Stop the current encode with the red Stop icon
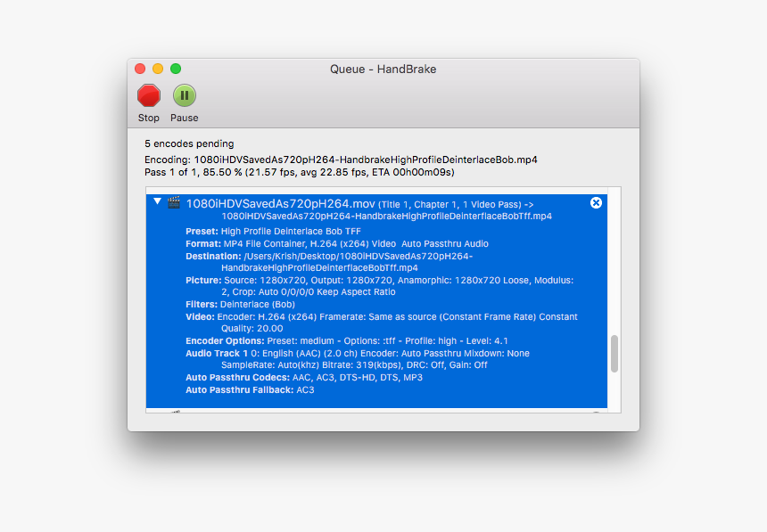Viewport: 767px width, 532px height. coord(149,95)
